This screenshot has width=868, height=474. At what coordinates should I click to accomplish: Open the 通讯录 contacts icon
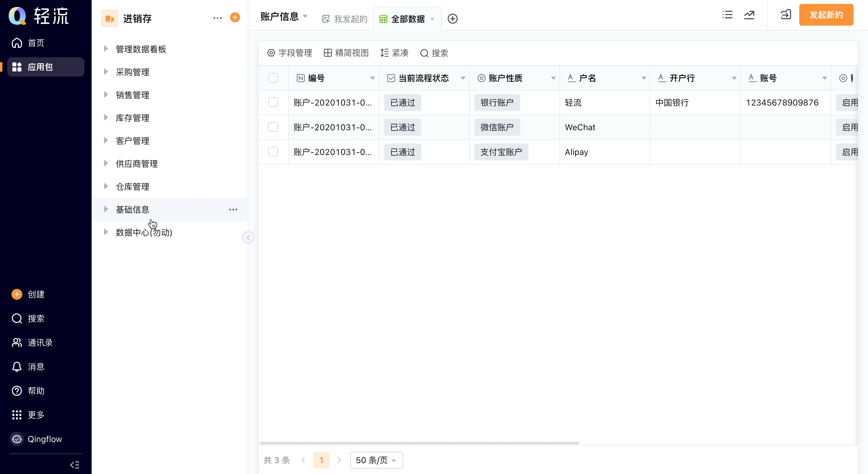coord(17,343)
